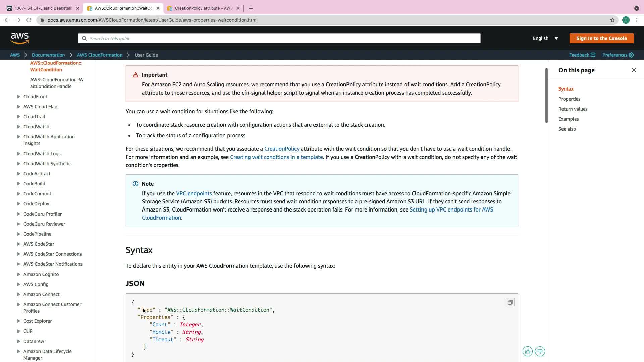The width and height of the screenshot is (644, 362).
Task: Expand the CodePipeline sidebar section
Action: point(19,234)
